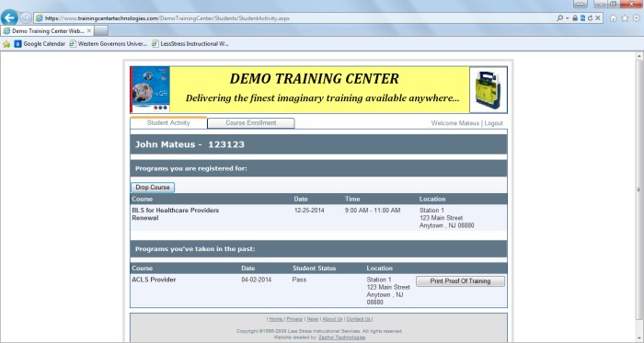
Task: Click the forward navigation arrow
Action: click(x=26, y=18)
